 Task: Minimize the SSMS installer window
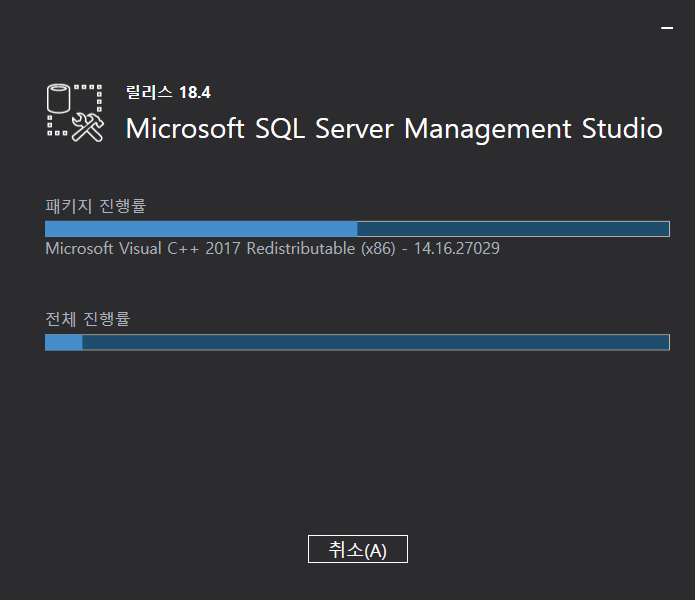(667, 28)
